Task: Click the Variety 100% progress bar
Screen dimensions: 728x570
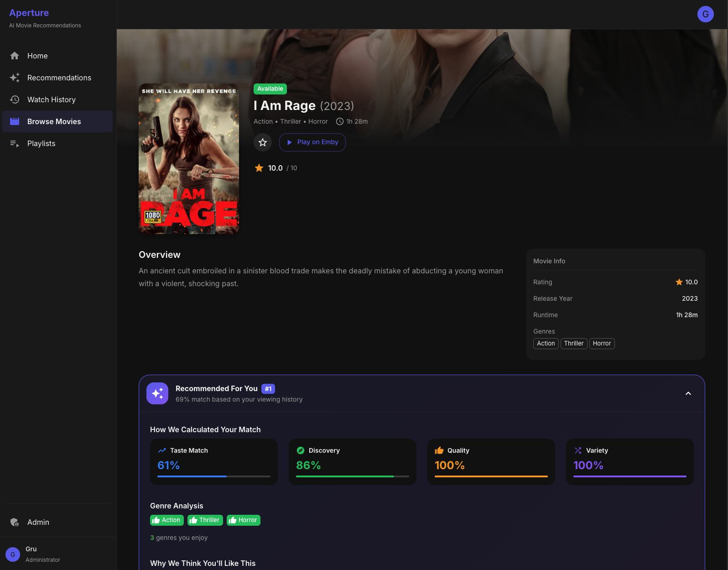Action: pyautogui.click(x=630, y=476)
